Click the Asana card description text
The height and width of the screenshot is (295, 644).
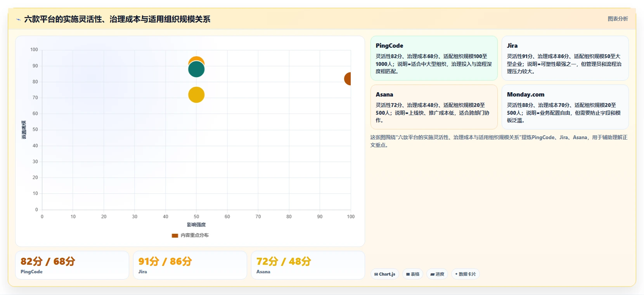pyautogui.click(x=433, y=113)
